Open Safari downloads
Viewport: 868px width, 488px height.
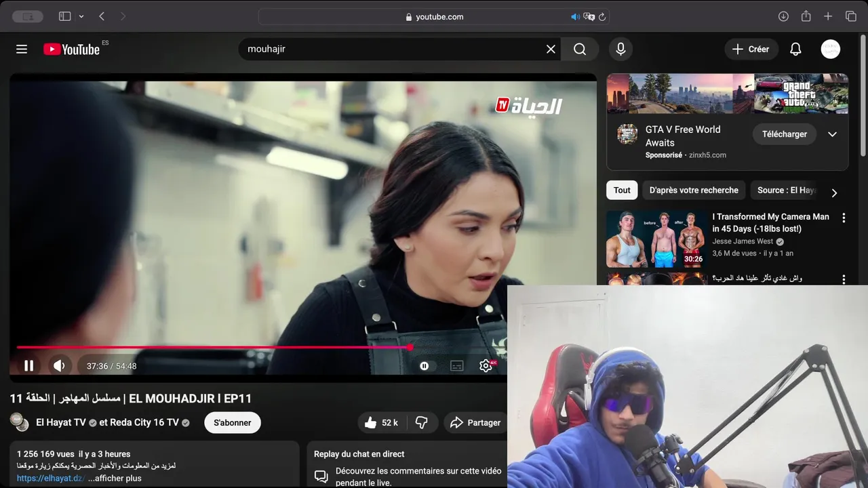[x=783, y=16]
